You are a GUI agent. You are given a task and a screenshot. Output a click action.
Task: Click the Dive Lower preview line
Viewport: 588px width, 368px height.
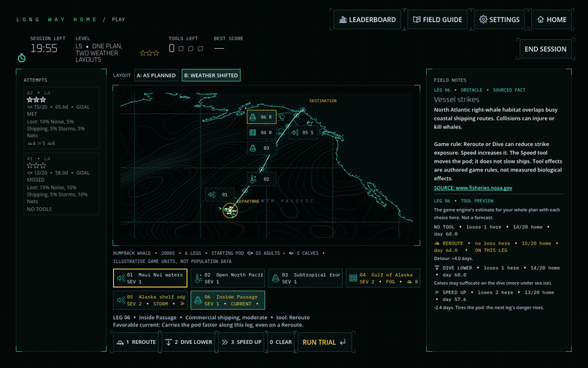(497, 271)
